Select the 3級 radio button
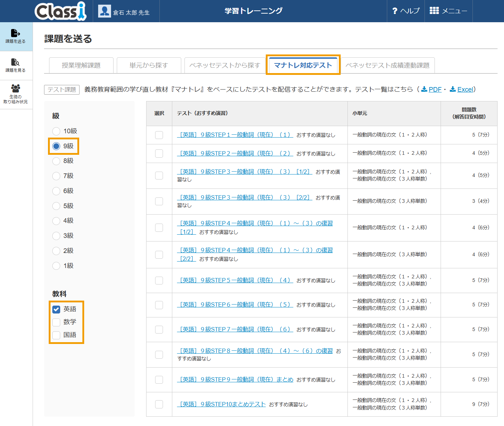 tap(56, 236)
